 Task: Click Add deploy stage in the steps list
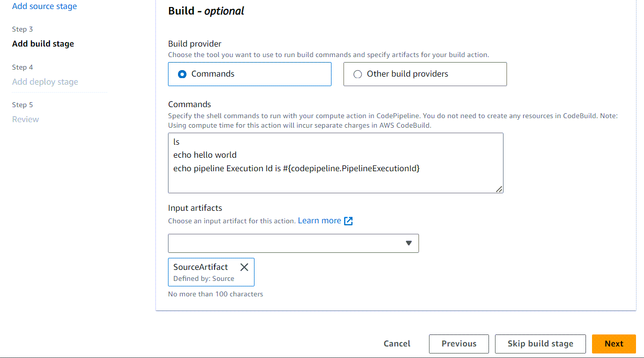(x=45, y=82)
